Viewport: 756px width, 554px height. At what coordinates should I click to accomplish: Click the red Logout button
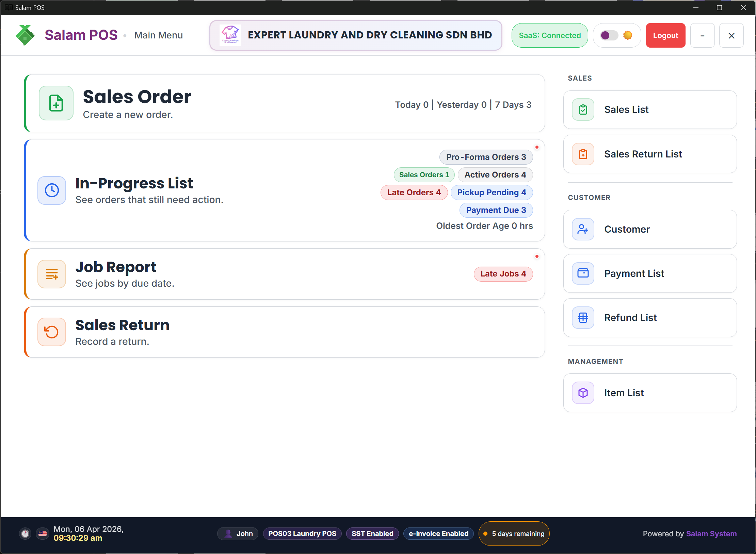665,35
